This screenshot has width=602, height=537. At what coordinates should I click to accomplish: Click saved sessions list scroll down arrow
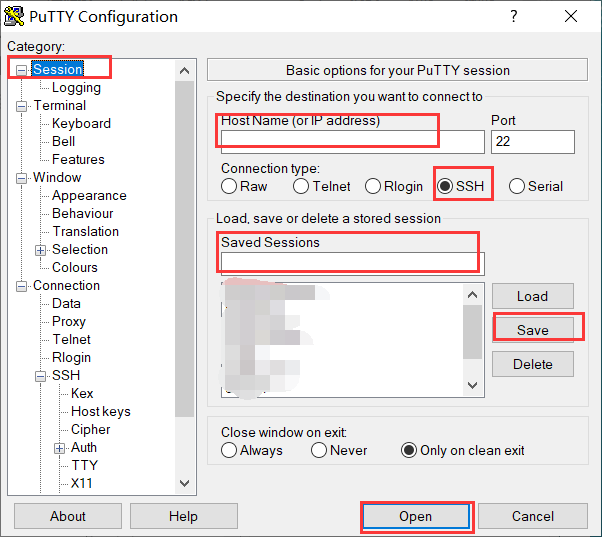[x=473, y=385]
